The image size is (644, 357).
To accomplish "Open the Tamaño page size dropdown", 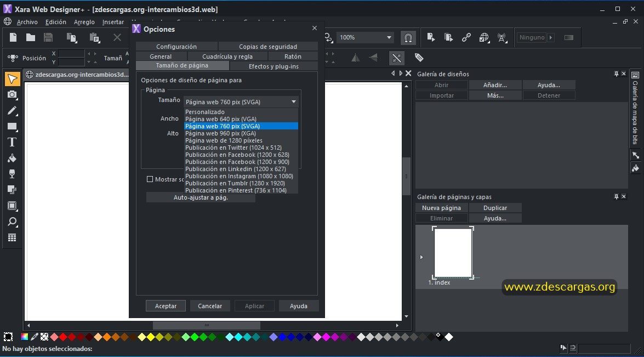I will [x=241, y=101].
